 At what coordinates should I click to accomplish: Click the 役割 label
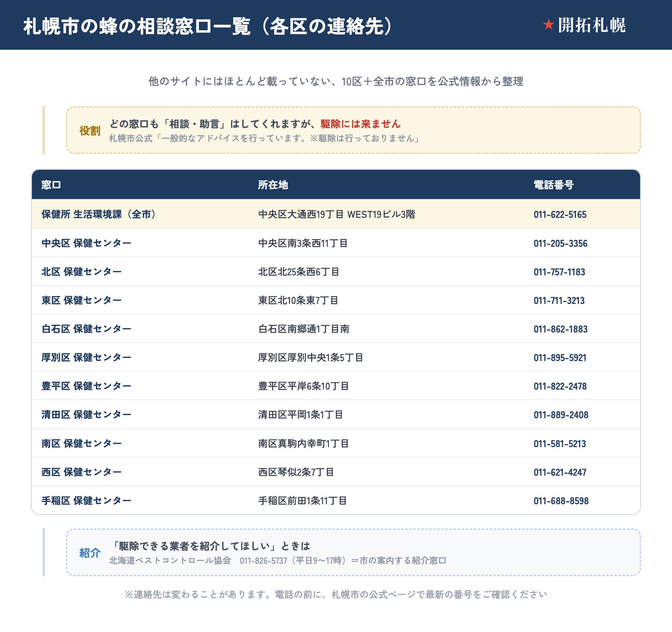(x=90, y=130)
